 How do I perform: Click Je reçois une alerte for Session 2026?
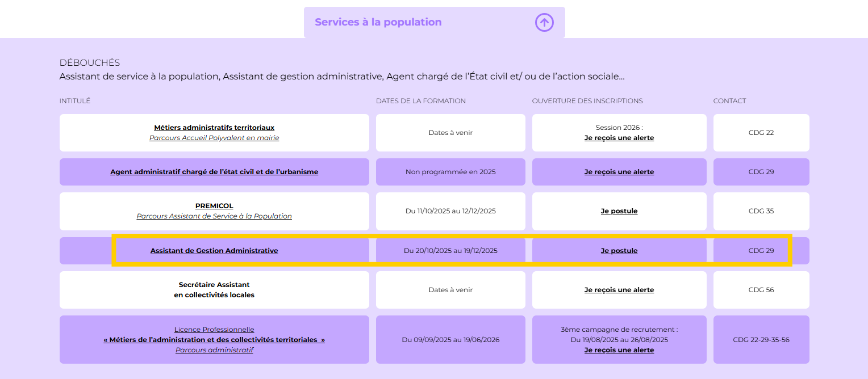pyautogui.click(x=619, y=138)
